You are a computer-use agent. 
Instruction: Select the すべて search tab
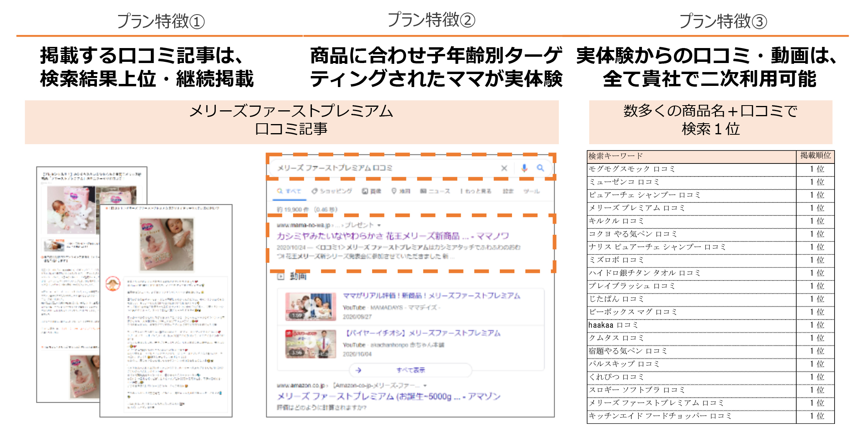coord(289,191)
